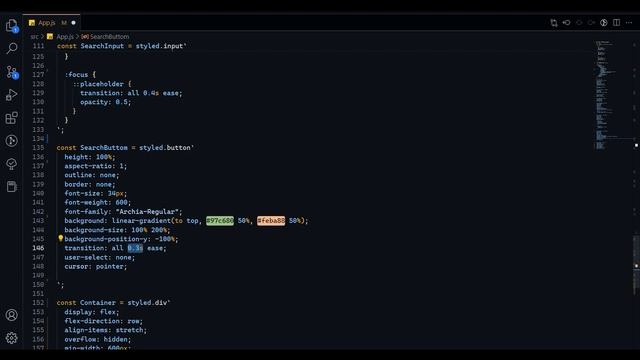The image size is (640, 360).
Task: Click the src breadcrumb
Action: click(x=34, y=37)
